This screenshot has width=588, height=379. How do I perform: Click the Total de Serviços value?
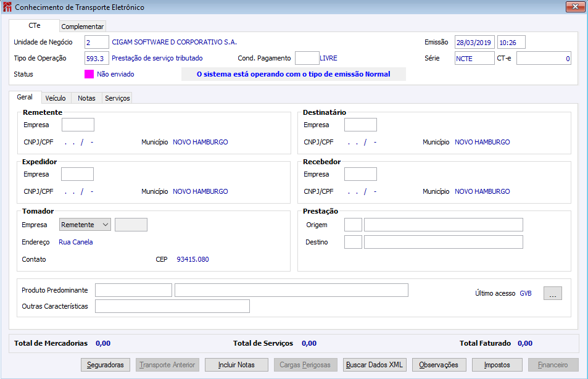point(309,343)
